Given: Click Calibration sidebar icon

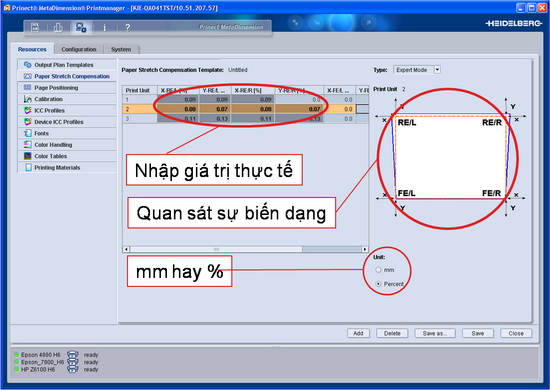Looking at the screenshot, I should pos(27,99).
